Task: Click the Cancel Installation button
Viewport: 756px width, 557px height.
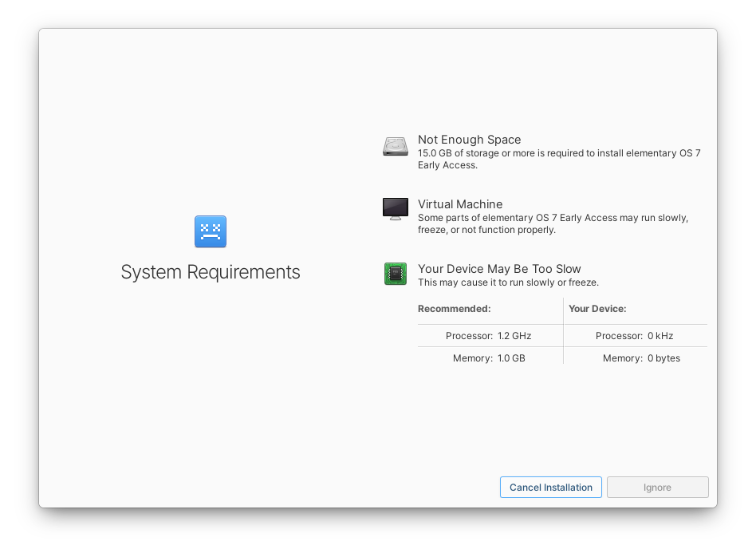Action: (x=550, y=487)
